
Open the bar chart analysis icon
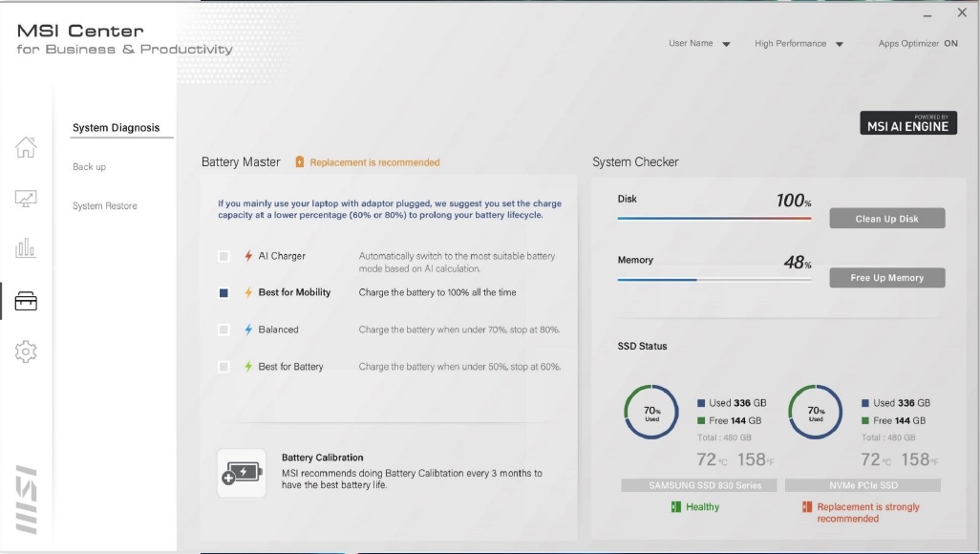pyautogui.click(x=26, y=247)
